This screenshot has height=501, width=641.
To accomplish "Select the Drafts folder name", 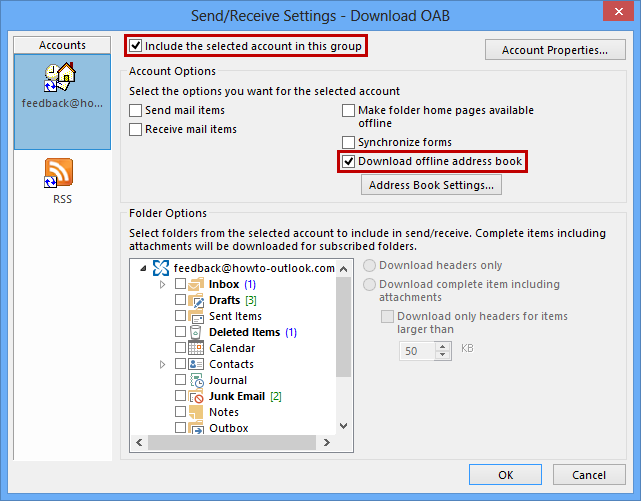I will (224, 300).
